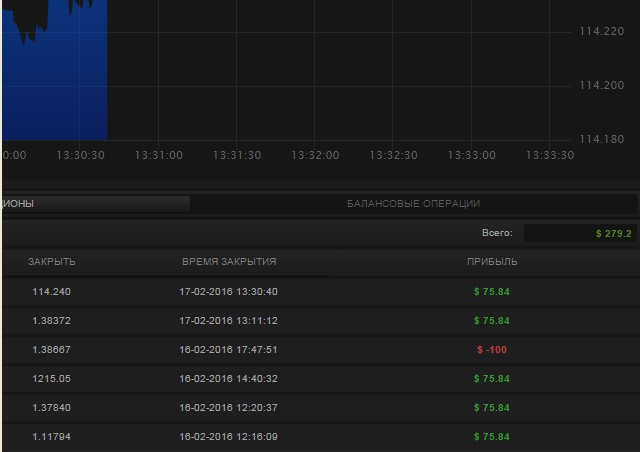The width and height of the screenshot is (640, 452).
Task: Open the trade closed at 17-02-2016 13:30:40
Action: [229, 292]
